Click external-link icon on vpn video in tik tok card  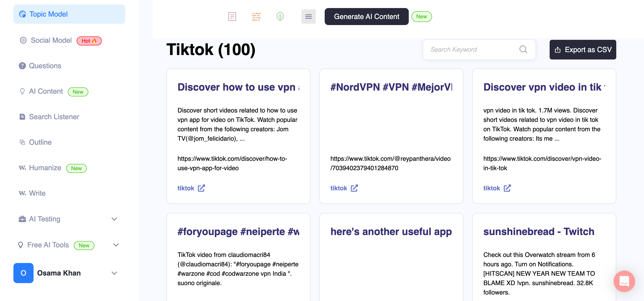coord(507,188)
